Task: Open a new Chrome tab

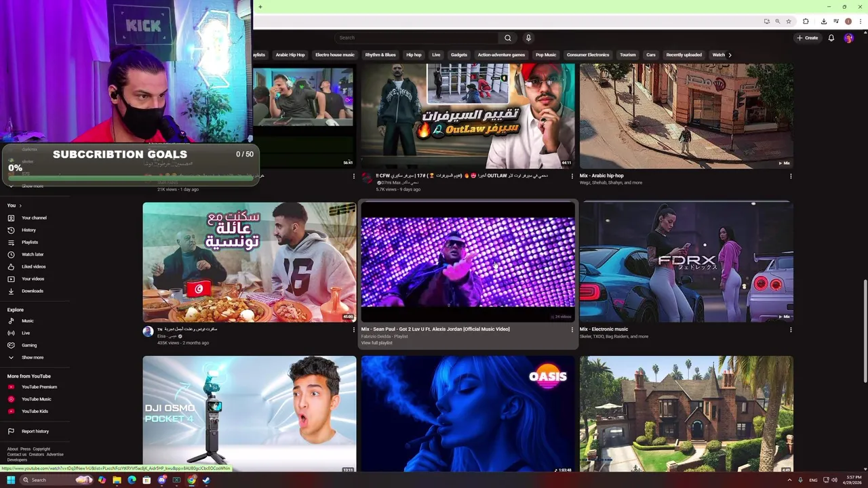Action: [x=260, y=7]
